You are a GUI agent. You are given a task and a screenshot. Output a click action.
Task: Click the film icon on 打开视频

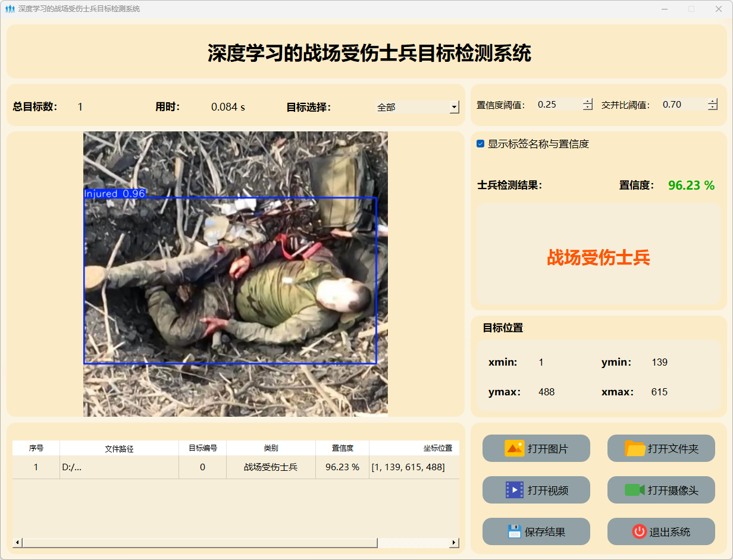(x=514, y=490)
